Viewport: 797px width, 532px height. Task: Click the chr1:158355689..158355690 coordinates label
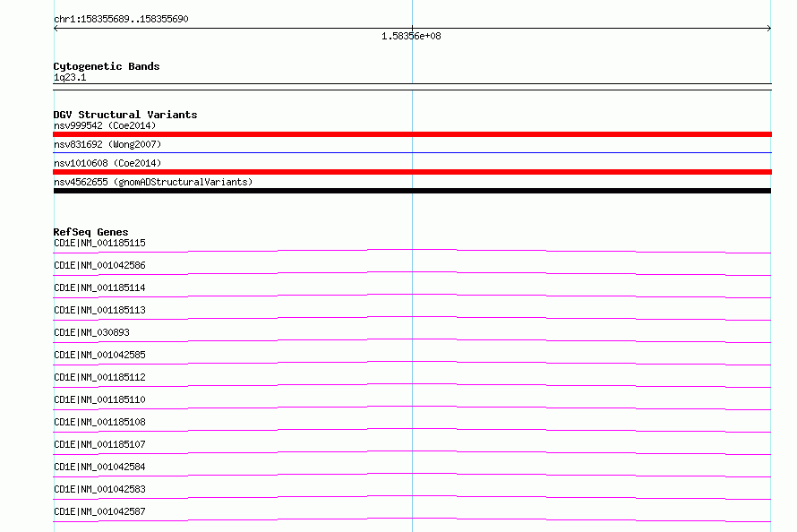pos(121,19)
